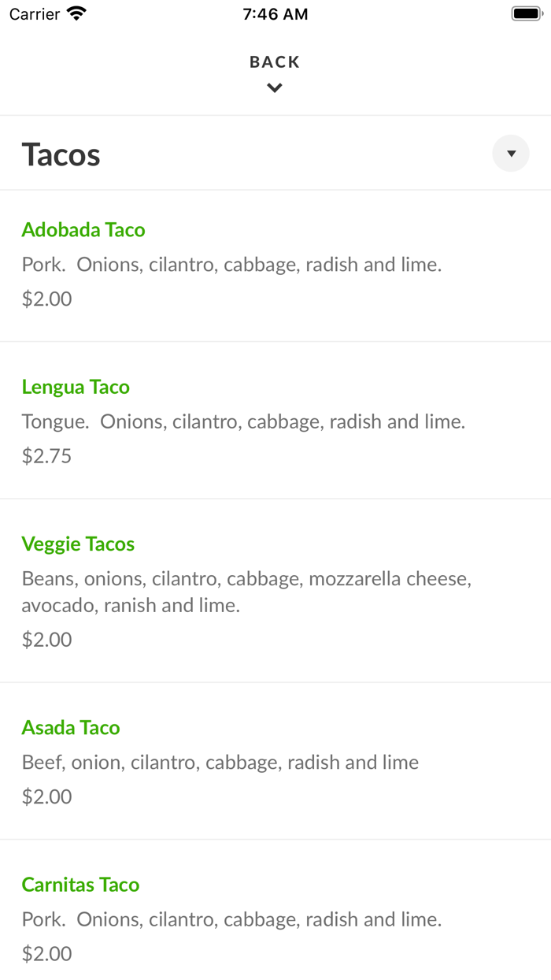Select the Veggie Tacos green title

[78, 544]
